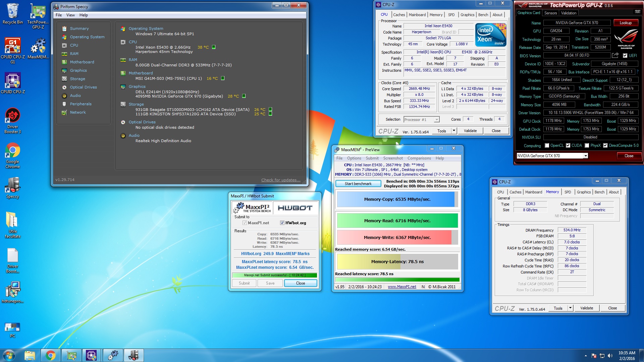This screenshot has height=362, width=644.
Task: Switch to Validation tab in GPU-Z
Action: coord(569,13)
